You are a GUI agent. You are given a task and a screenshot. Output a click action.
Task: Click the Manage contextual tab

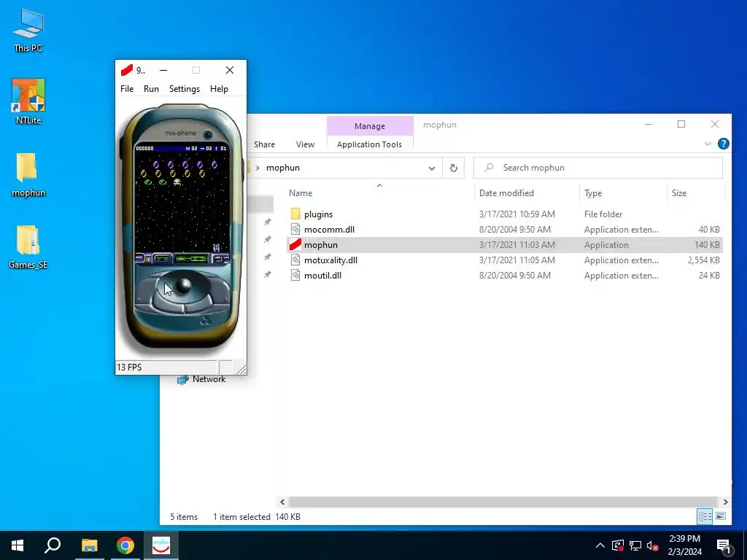370,126
